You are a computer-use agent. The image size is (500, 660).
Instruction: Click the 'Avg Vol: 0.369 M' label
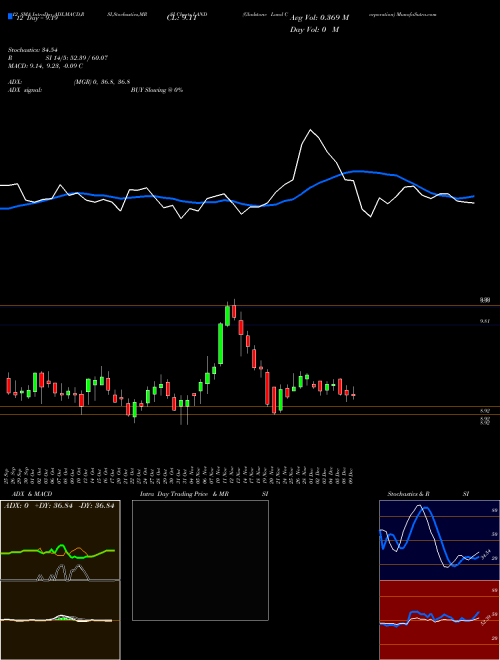(319, 17)
